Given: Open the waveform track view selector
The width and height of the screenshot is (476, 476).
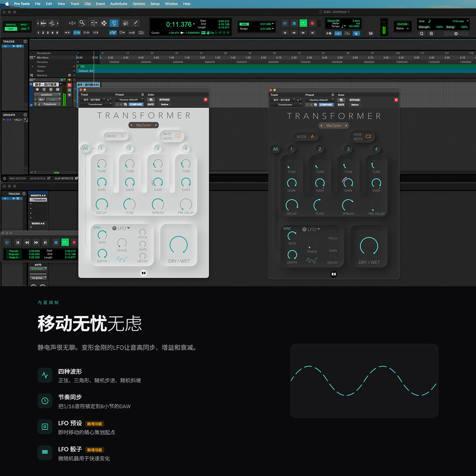Looking at the screenshot, I should click(47, 95).
